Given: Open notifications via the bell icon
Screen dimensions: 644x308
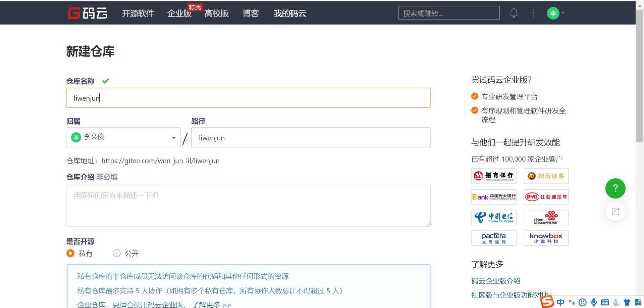Looking at the screenshot, I should [514, 13].
